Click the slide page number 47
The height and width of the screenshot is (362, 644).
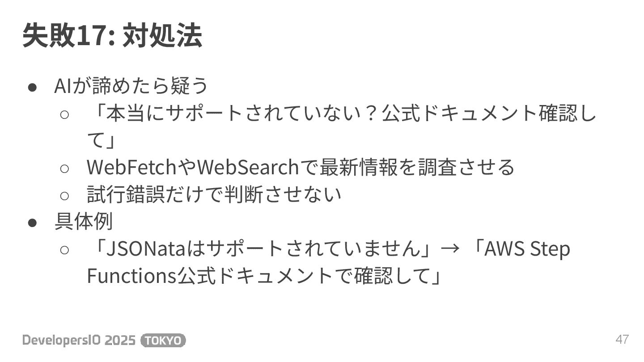coord(622,339)
